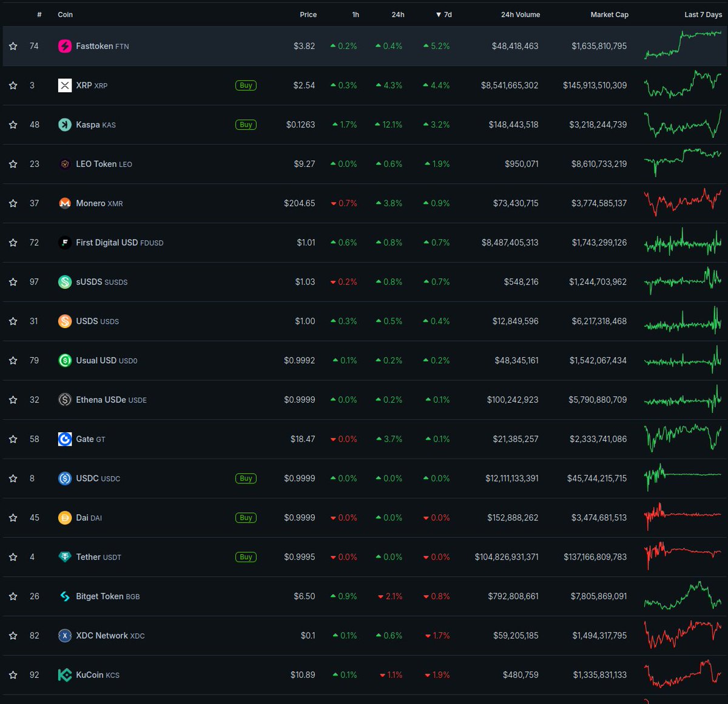Click the Fasttoken coin logo icon

(65, 46)
